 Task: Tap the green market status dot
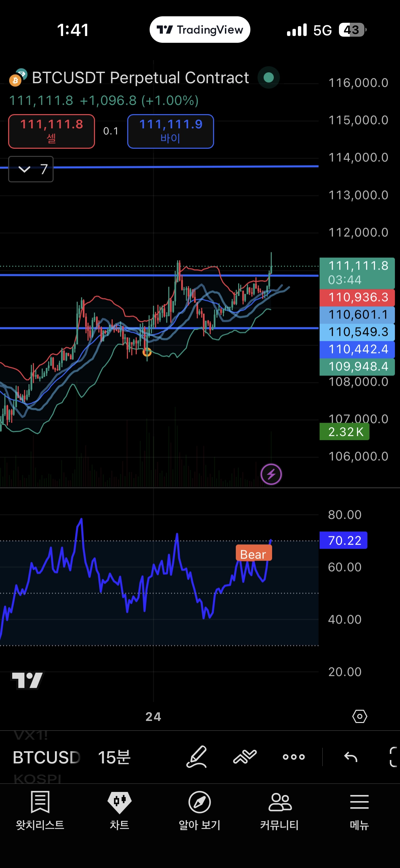click(x=269, y=77)
